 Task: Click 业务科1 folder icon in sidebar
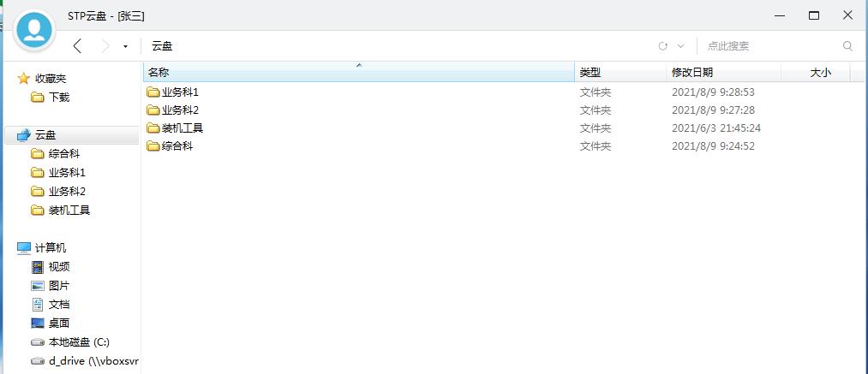pos(38,173)
